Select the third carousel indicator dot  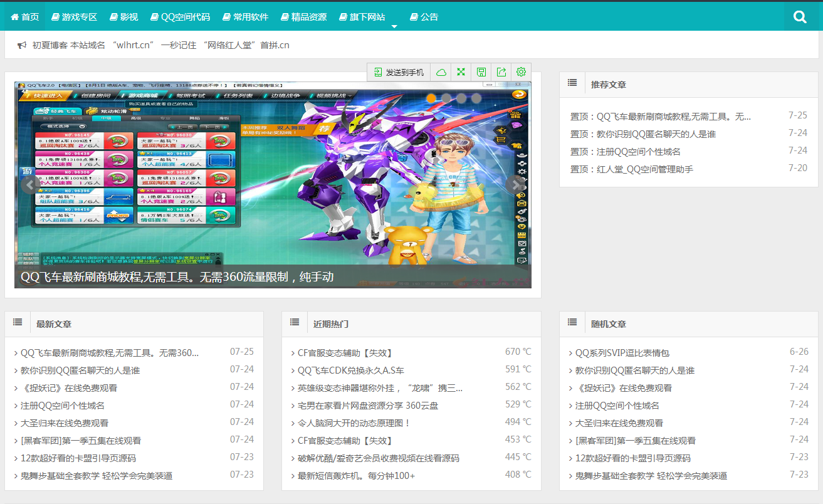tap(461, 98)
